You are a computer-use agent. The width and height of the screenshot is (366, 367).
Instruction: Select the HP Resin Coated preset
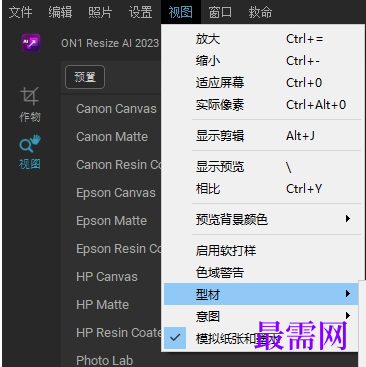(118, 333)
